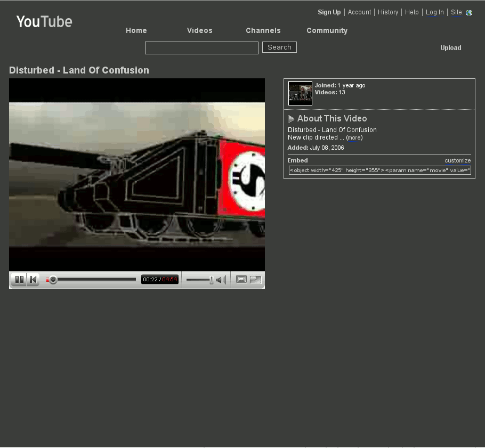Open the Site globe icon selector
Image resolution: width=485 pixels, height=448 pixels.
tap(469, 13)
